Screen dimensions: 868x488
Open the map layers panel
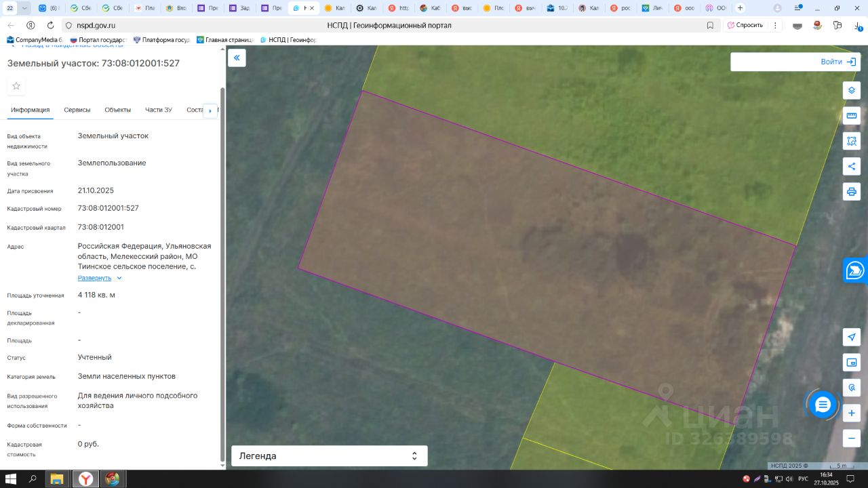click(x=852, y=90)
